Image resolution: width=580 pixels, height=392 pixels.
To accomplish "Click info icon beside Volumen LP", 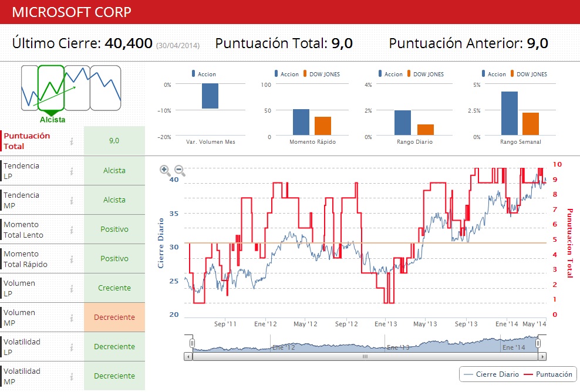I will 72,288.
